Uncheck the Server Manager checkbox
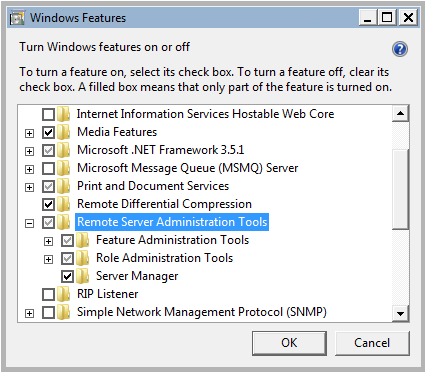Screen dimensions: 425x372 [67, 277]
